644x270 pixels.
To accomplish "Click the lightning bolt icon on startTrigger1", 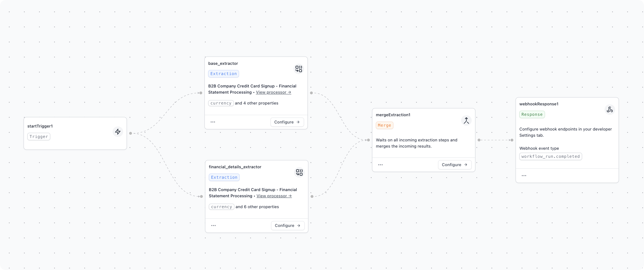I will click(x=118, y=132).
